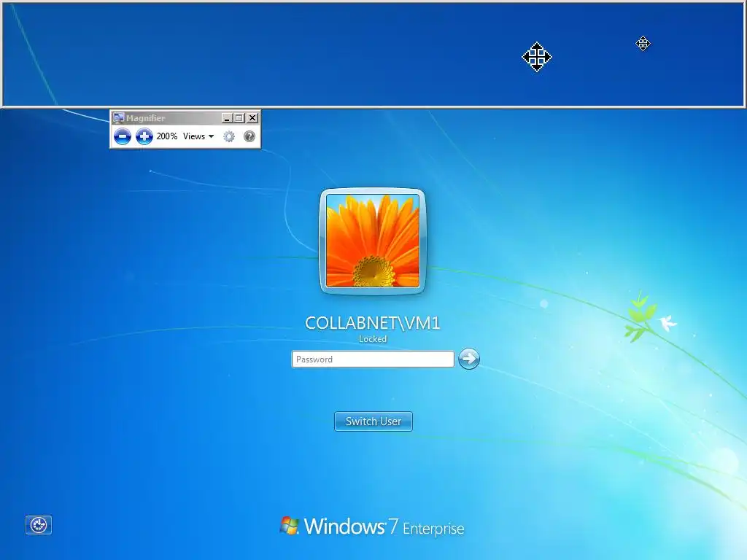Minimize the Magnifier window

point(228,118)
